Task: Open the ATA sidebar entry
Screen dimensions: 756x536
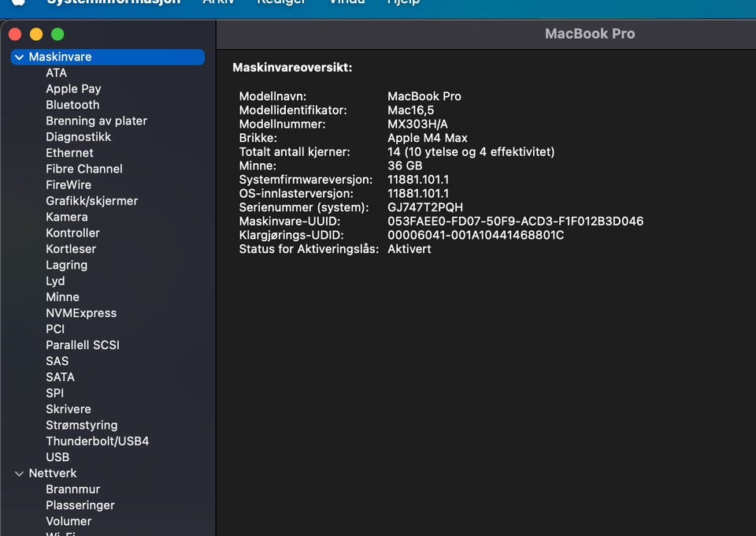Action: [57, 73]
